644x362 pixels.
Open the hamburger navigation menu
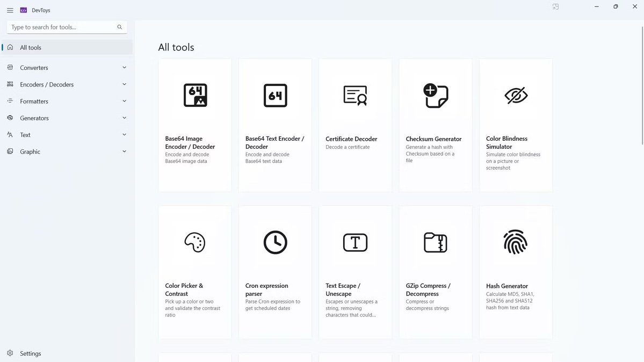pos(10,10)
